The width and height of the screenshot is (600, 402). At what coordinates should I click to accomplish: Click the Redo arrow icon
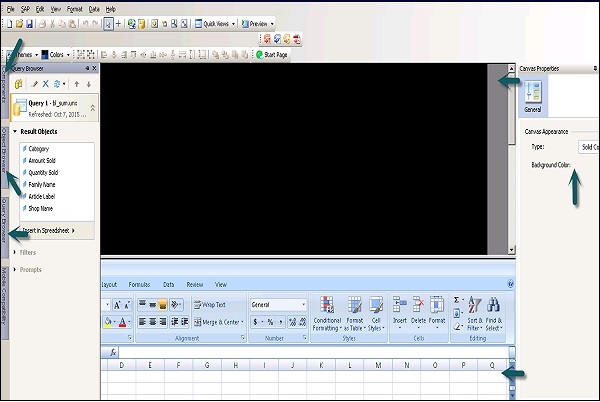point(95,24)
